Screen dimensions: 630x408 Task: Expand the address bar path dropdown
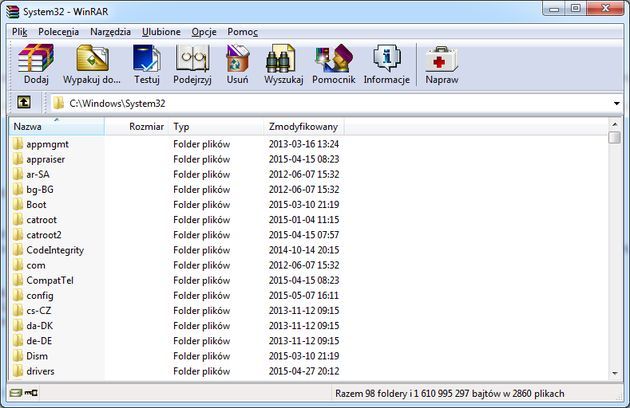[x=616, y=103]
